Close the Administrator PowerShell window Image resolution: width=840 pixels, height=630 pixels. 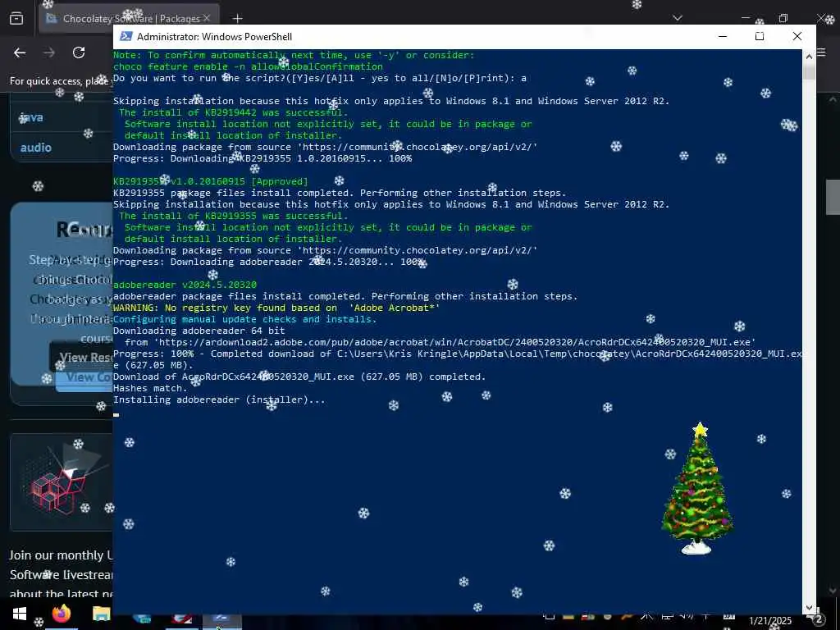click(x=797, y=36)
